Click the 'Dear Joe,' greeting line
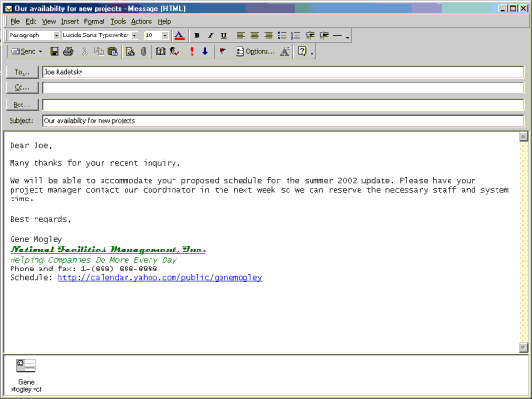 click(31, 146)
